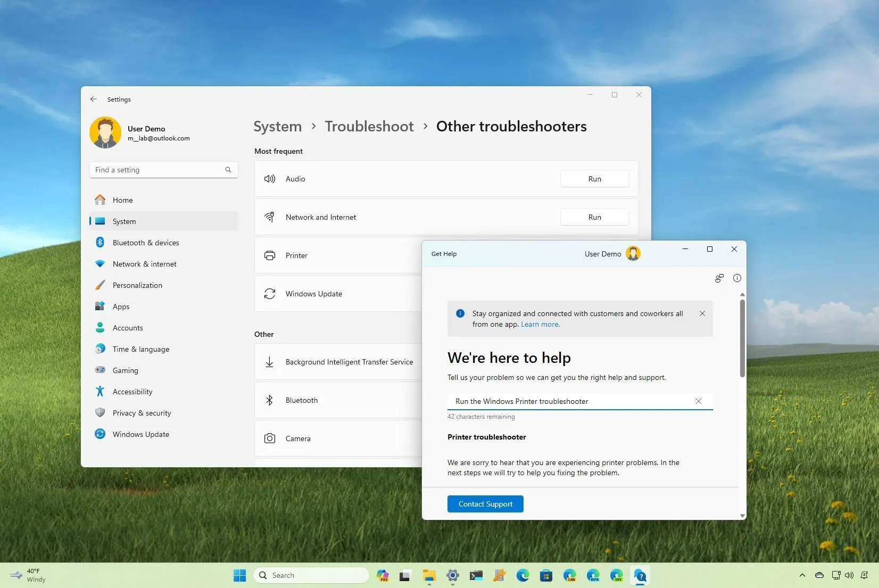Screen dimensions: 879x588
Task: Click the Printer icon in troubleshooters list
Action: (x=270, y=255)
